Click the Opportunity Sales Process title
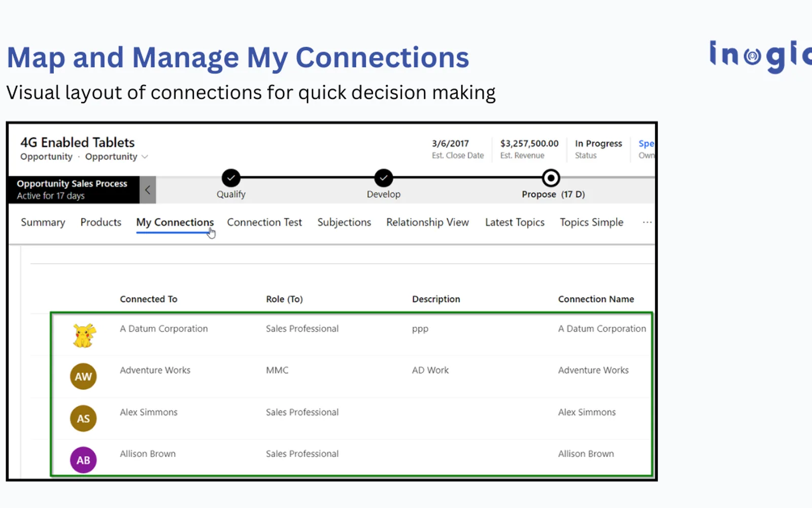This screenshot has height=508, width=812. tap(72, 183)
